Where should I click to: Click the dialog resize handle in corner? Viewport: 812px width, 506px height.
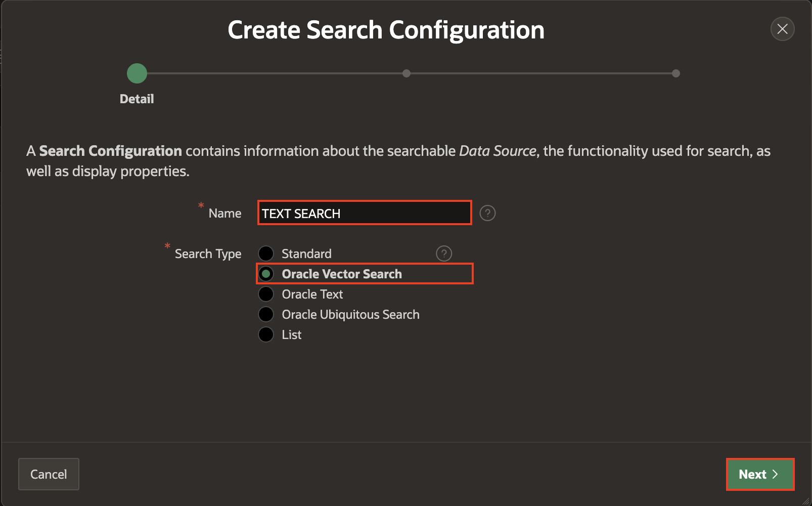pyautogui.click(x=806, y=501)
